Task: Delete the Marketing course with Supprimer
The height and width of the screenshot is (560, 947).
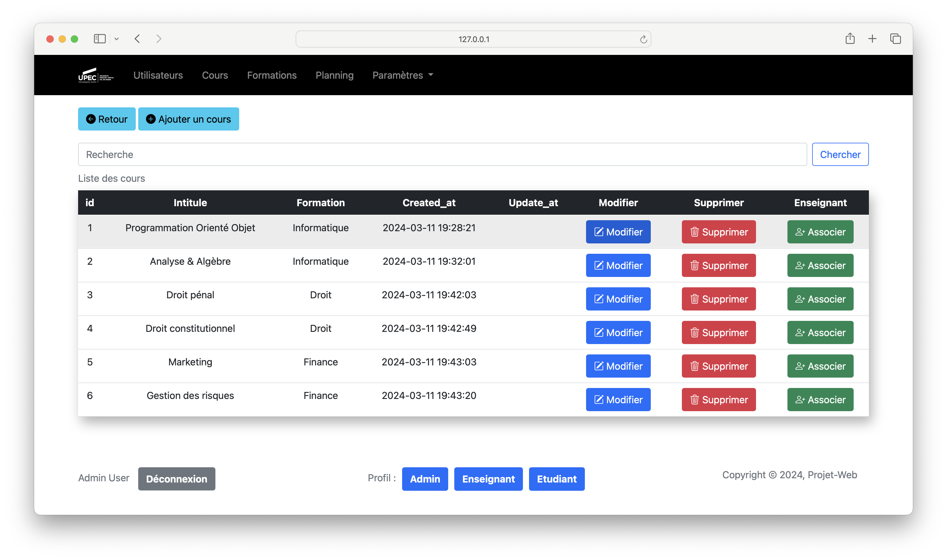Action: 718,366
